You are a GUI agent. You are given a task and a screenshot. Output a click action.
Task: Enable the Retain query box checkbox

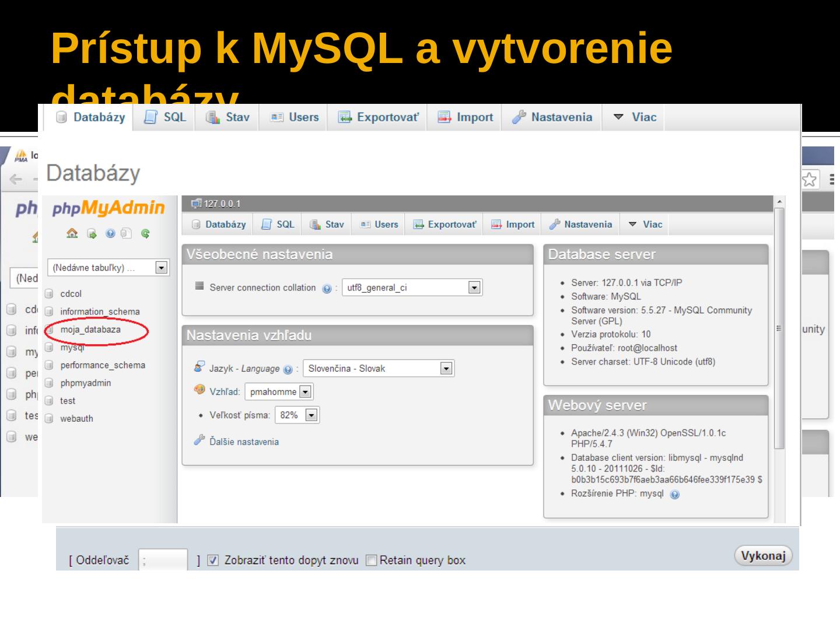371,561
